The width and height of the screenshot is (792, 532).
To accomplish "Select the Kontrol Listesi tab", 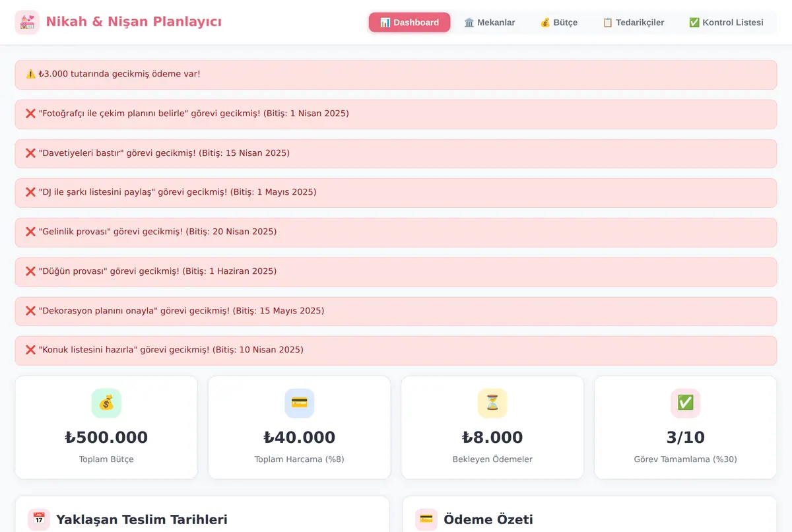I will pos(726,22).
